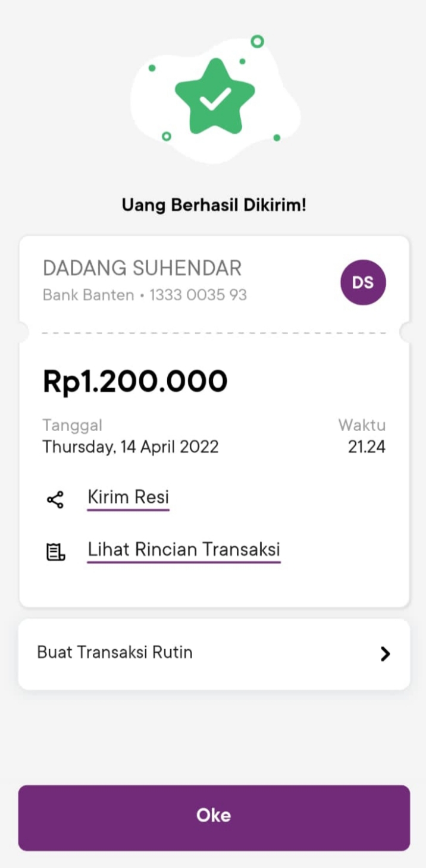Click the date Thursday, 14 April 2022
Screen dimensions: 426x868
pos(130,447)
